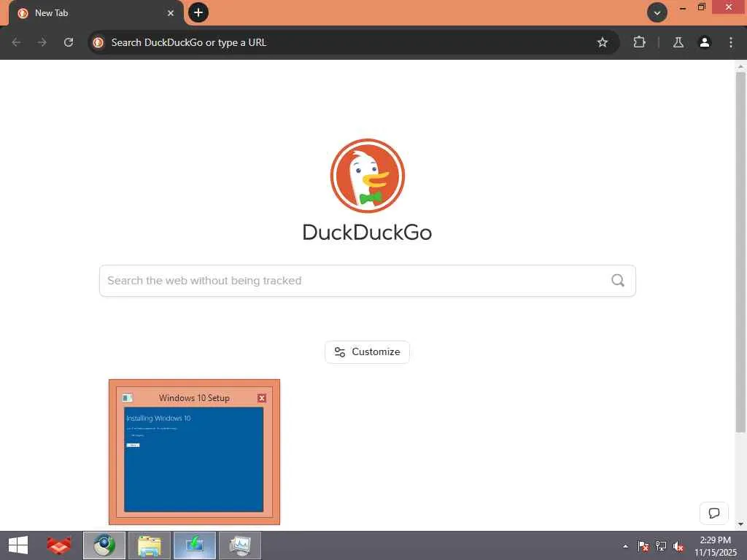The height and width of the screenshot is (560, 747).
Task: Click the browser forward arrow
Action: (x=42, y=42)
